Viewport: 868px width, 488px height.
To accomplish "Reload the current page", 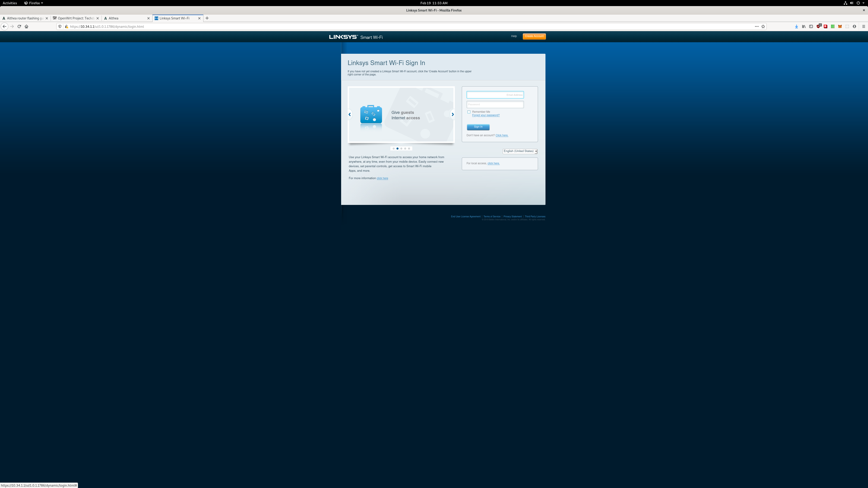I will pos(19,27).
